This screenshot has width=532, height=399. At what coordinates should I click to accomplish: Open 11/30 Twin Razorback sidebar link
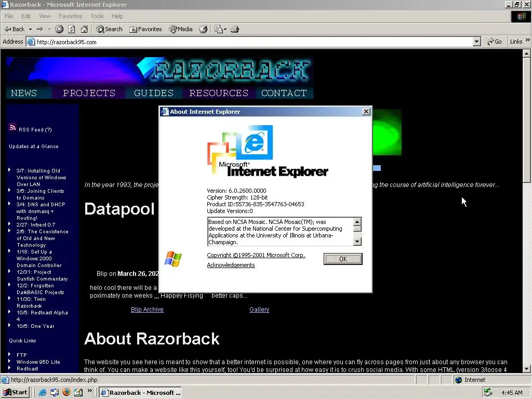pos(31,302)
